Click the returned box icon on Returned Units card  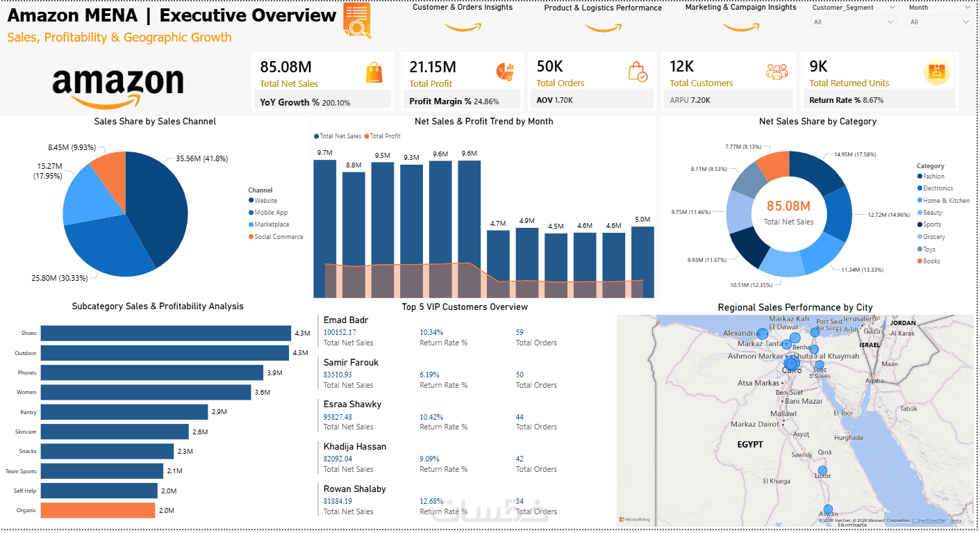[937, 72]
